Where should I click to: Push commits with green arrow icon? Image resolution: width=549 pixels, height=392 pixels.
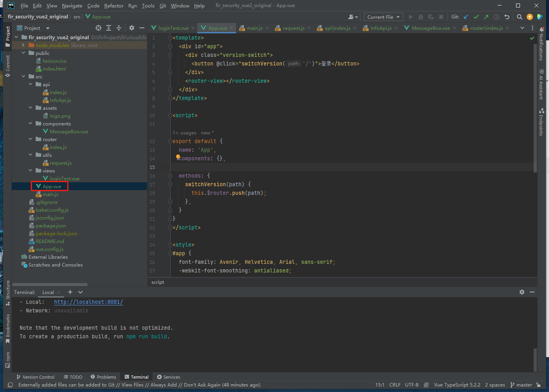486,17
